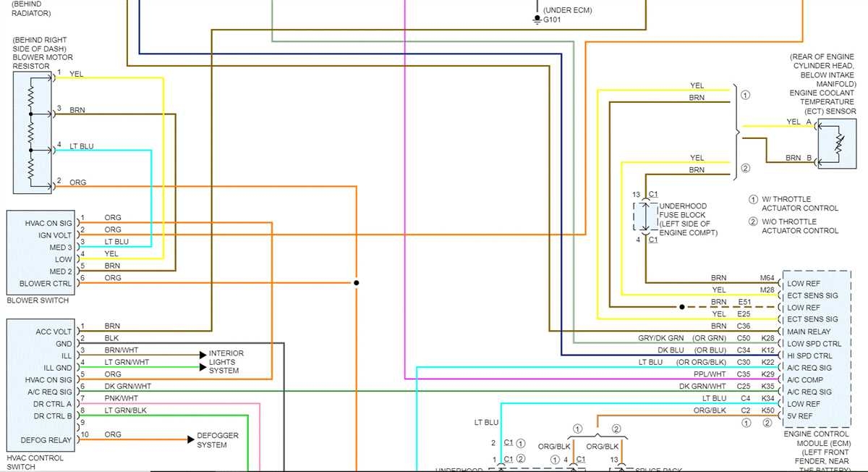868x472 pixels.
Task: Click the C1 connector label on fuse block
Action: point(652,193)
